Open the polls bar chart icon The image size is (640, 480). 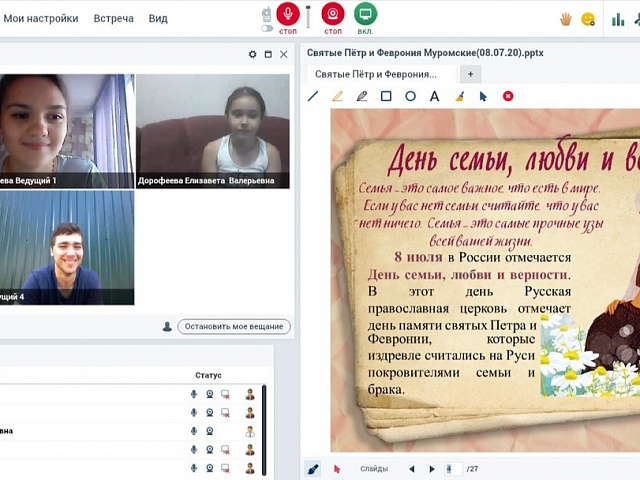(618, 19)
